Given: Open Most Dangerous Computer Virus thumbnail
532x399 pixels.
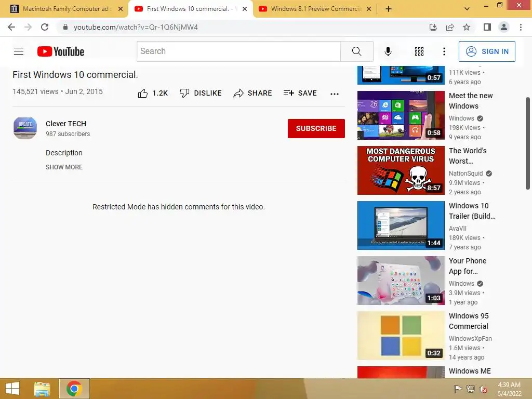Looking at the screenshot, I should point(401,170).
